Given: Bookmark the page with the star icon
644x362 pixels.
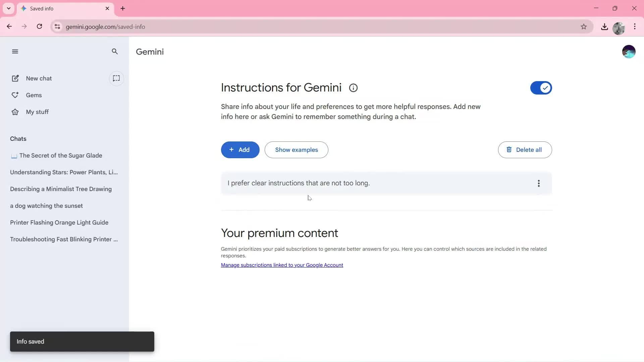Looking at the screenshot, I should pyautogui.click(x=584, y=26).
